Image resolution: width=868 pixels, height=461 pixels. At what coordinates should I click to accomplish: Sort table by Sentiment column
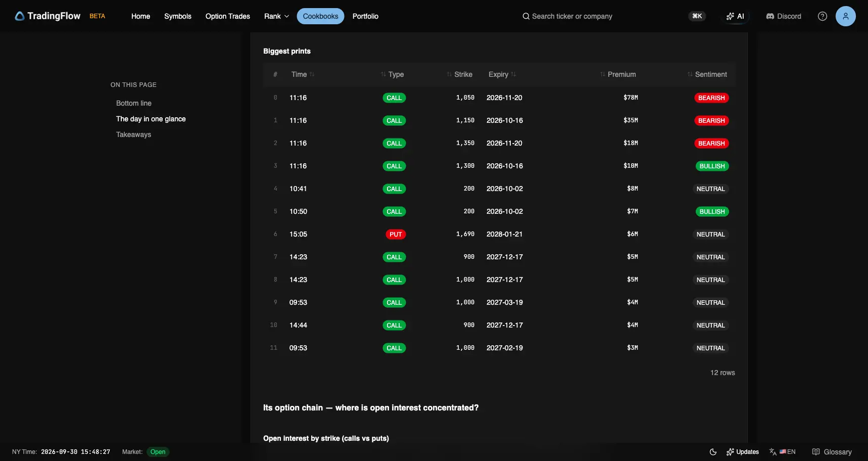pyautogui.click(x=707, y=74)
